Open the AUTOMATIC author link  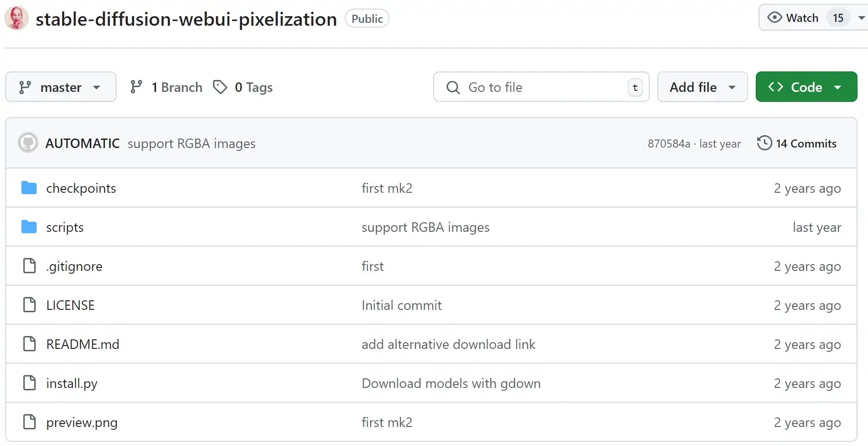coord(82,143)
